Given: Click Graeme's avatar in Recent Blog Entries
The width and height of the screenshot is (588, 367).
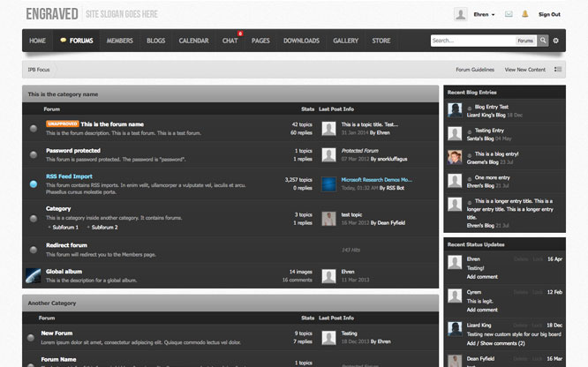Looking at the screenshot, I should [x=455, y=157].
